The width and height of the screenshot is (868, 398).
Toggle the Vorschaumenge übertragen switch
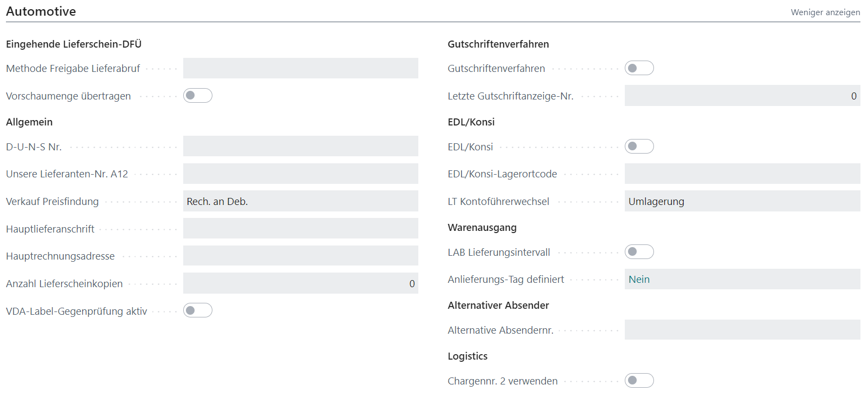tap(197, 96)
